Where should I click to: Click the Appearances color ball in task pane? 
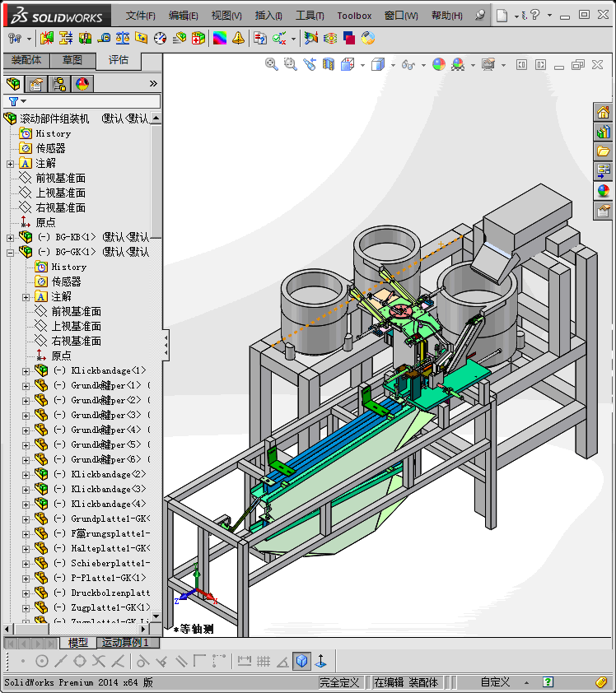(604, 191)
